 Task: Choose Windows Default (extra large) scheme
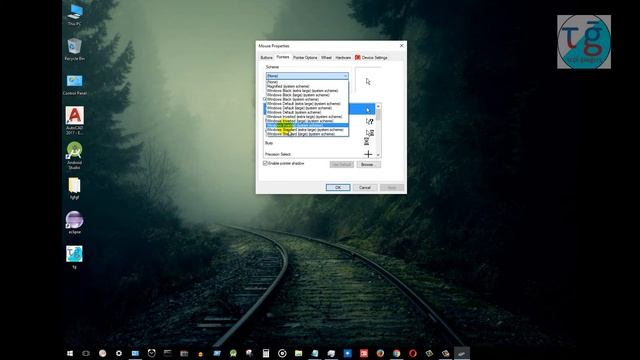click(307, 104)
